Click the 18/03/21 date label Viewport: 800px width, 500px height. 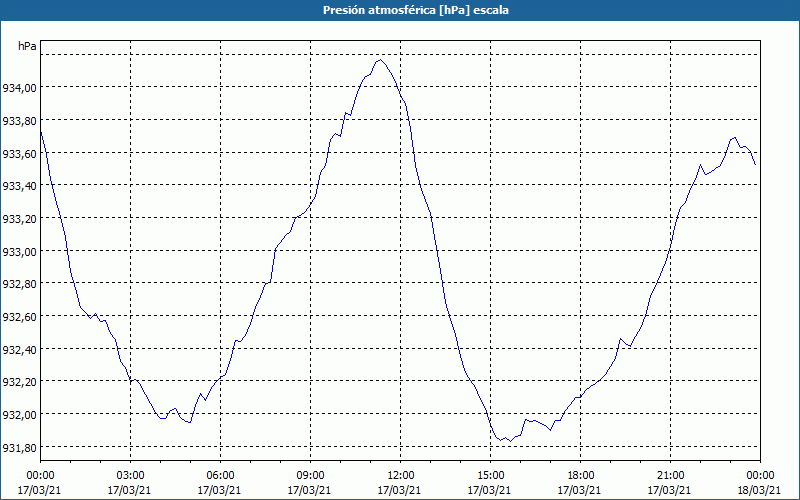(760, 490)
